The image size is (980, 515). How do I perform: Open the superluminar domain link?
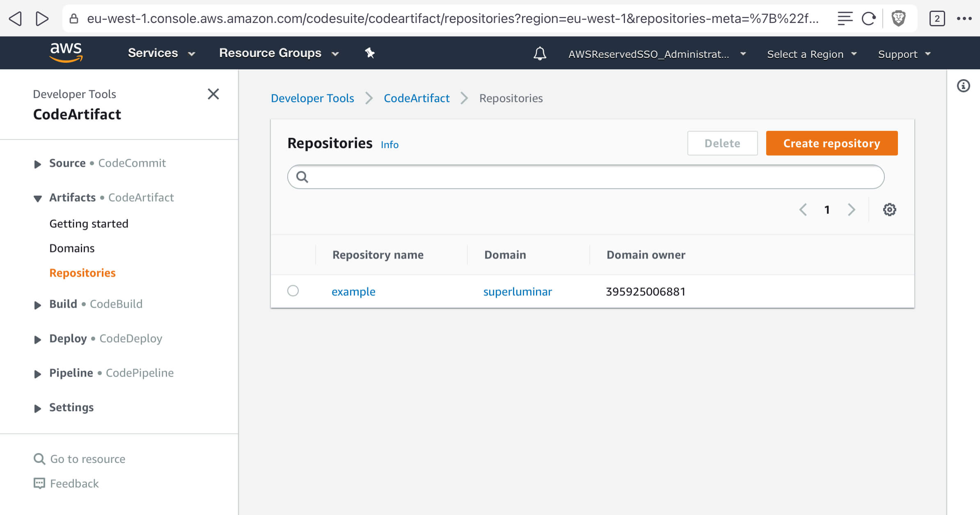(517, 291)
